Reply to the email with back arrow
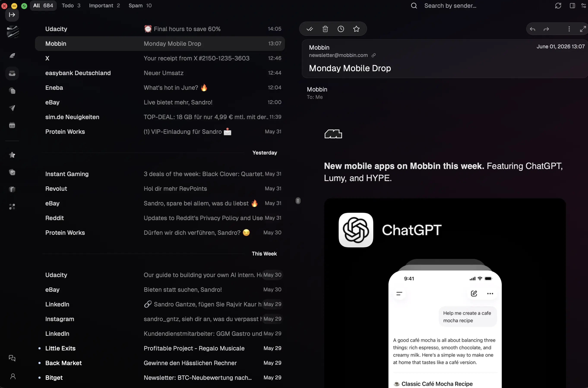Viewport: 588px width, 388px height. pos(533,29)
